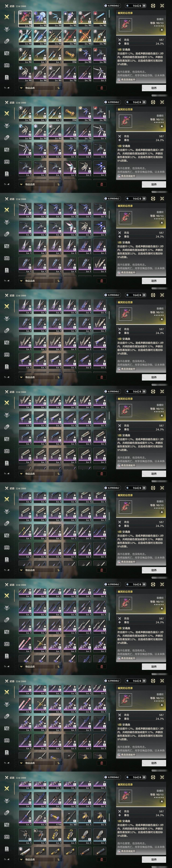
Task: Click the X close icon on the 1718-item screen
Action: pos(162,777)
